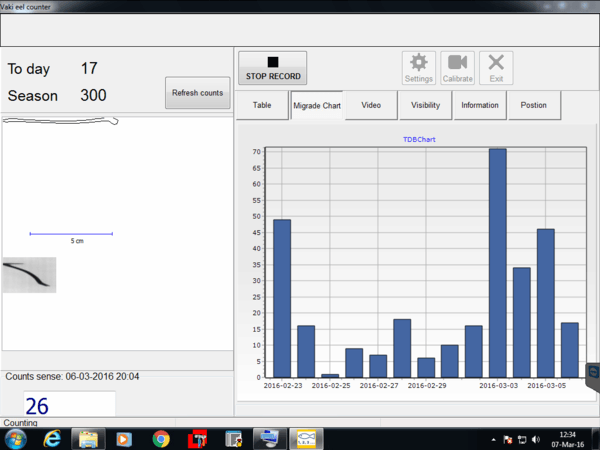Click the Exit X button
The height and width of the screenshot is (450, 600).
[496, 68]
